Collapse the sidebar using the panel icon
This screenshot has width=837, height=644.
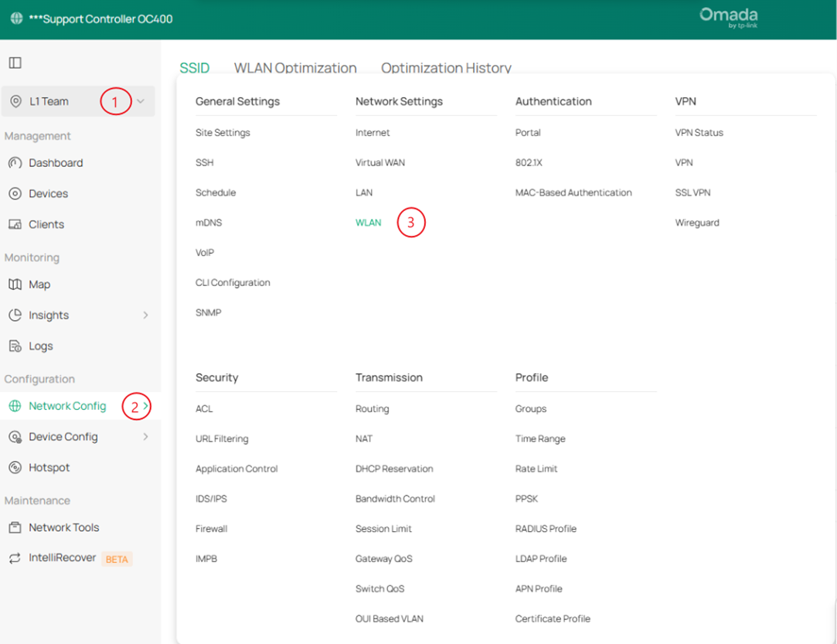tap(15, 63)
